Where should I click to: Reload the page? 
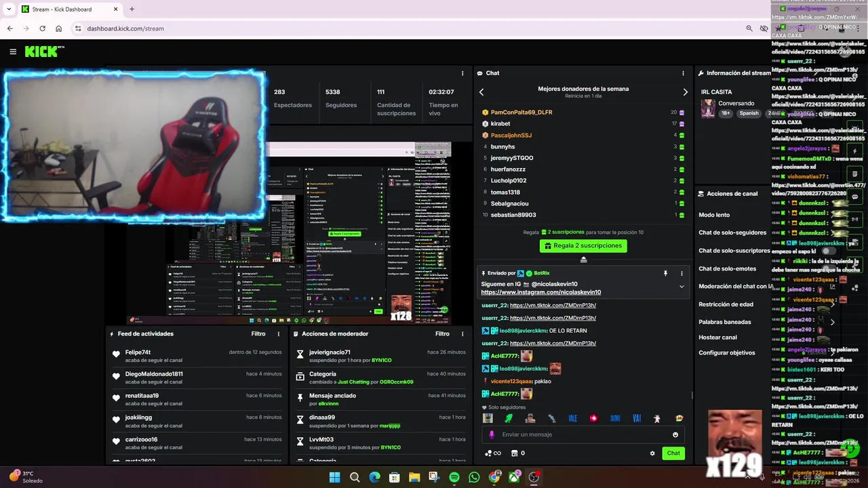point(42,28)
